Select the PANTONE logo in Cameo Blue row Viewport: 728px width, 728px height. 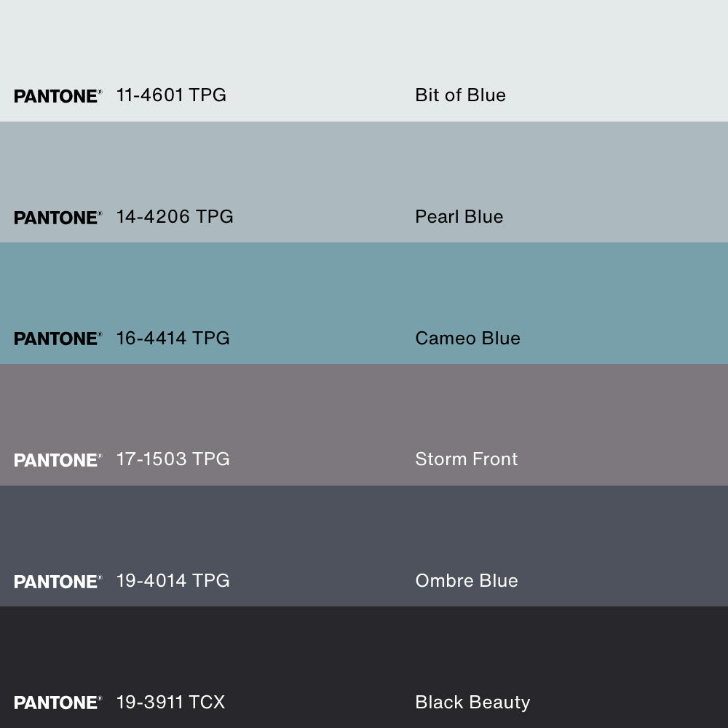point(58,339)
